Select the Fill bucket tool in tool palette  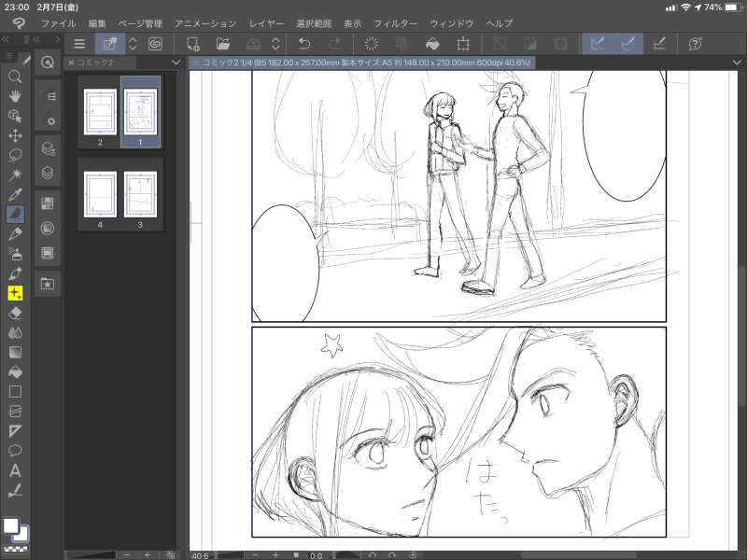click(15, 371)
